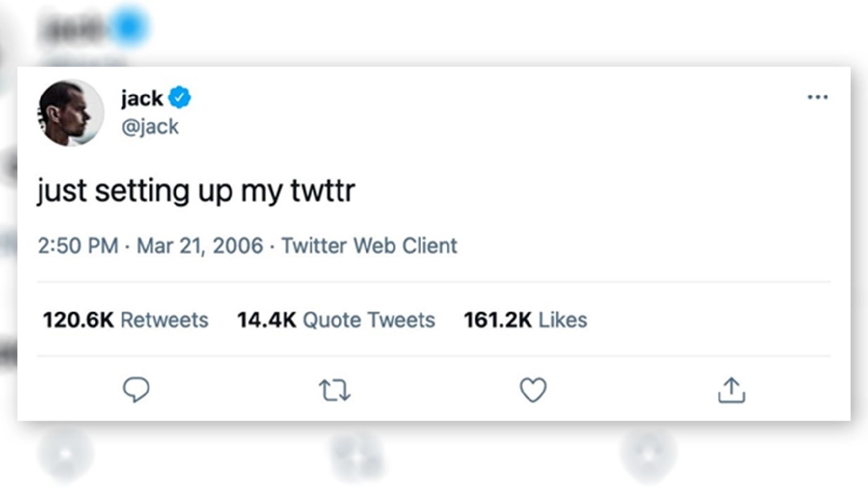
Task: Click the blurred circle icon at bottom right
Action: click(x=648, y=455)
